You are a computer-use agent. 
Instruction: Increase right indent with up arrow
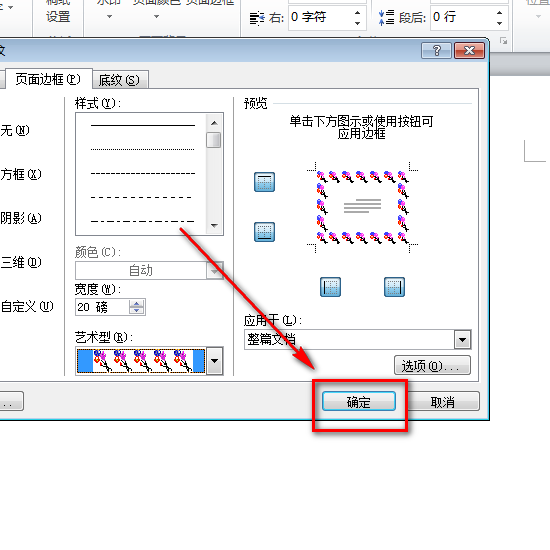tap(357, 13)
